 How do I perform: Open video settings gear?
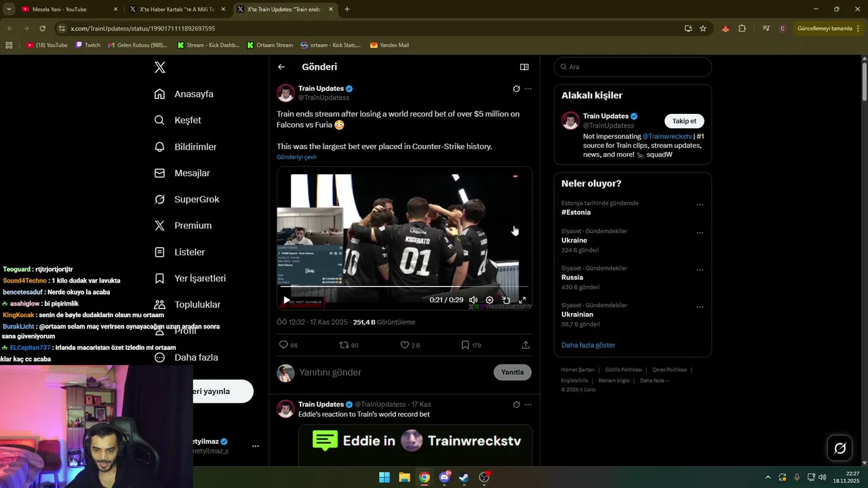click(x=490, y=300)
